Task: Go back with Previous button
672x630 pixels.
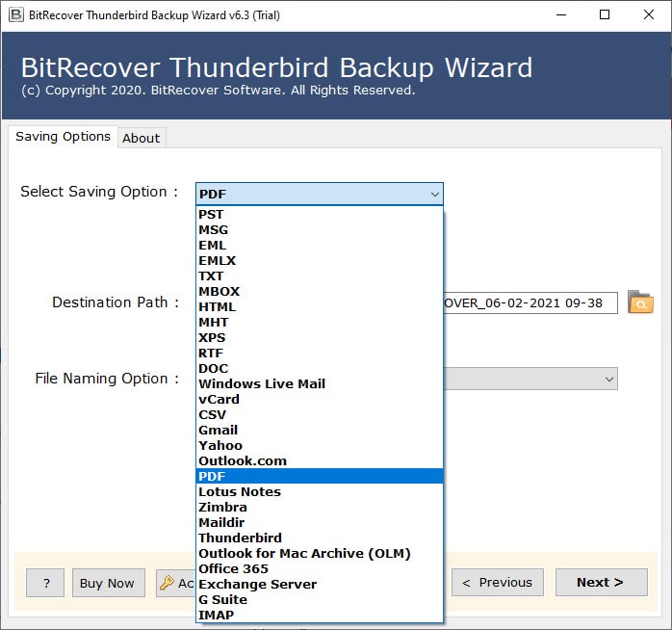Action: click(498, 583)
